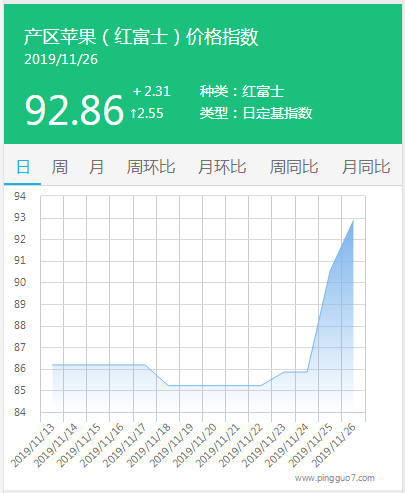Switch to the 月 monthly tab
Image resolution: width=405 pixels, height=493 pixels.
tap(96, 167)
